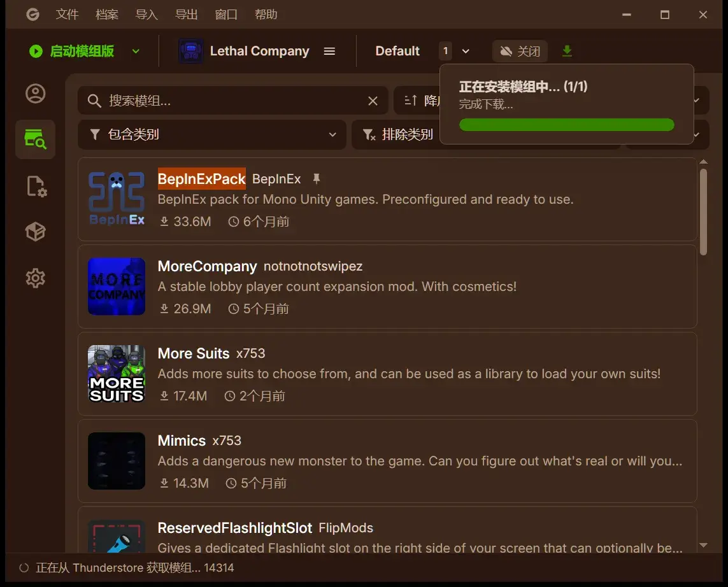
Task: Open the browse mods sidebar icon
Action: click(35, 139)
